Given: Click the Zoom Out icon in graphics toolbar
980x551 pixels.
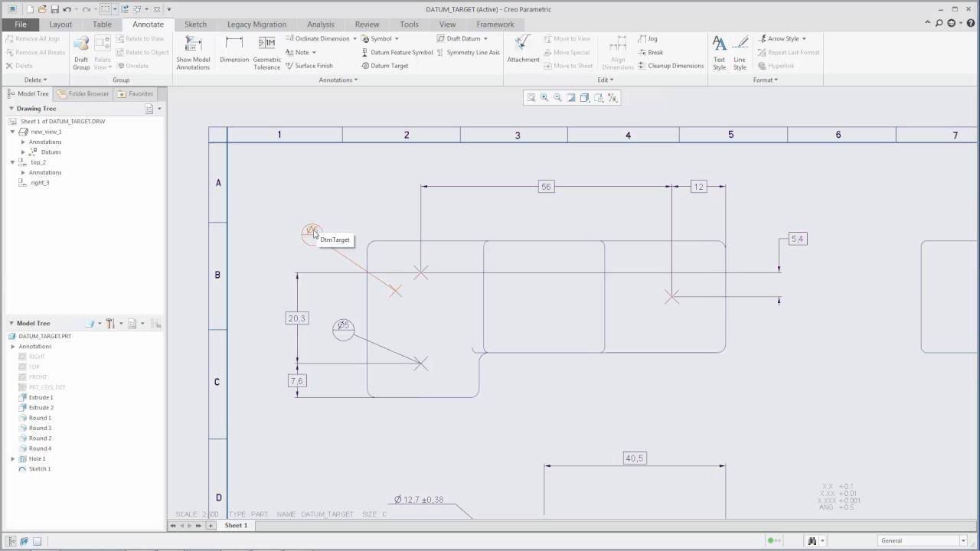Looking at the screenshot, I should pyautogui.click(x=557, y=97).
